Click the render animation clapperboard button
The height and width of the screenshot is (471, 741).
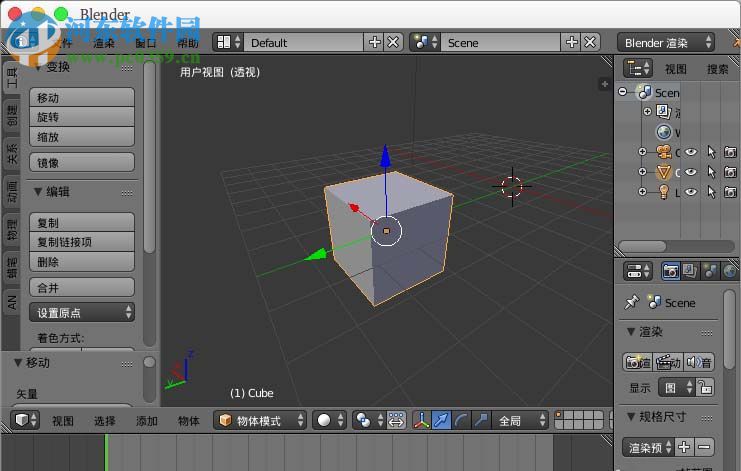click(x=668, y=362)
